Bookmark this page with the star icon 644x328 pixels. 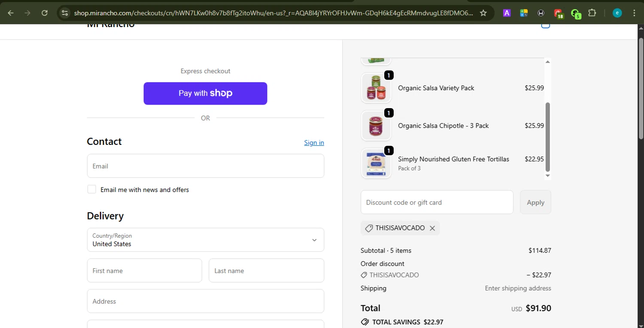(x=483, y=13)
